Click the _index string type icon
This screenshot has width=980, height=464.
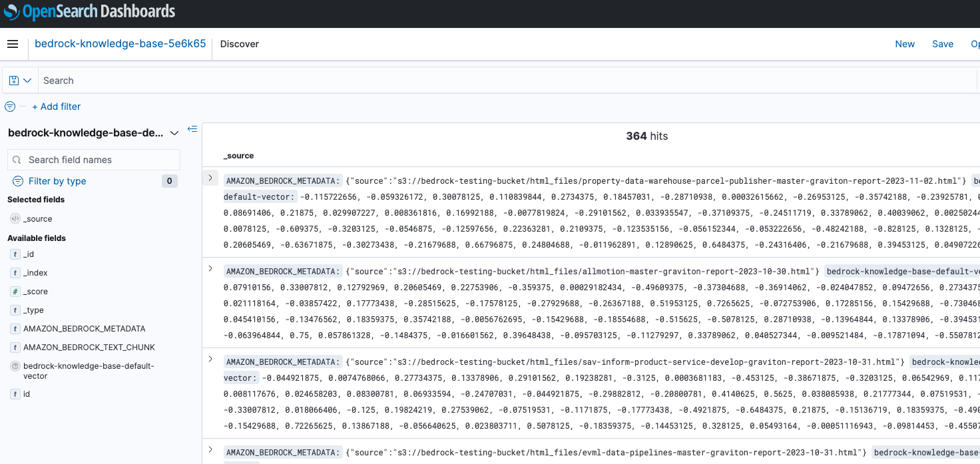[x=15, y=273]
